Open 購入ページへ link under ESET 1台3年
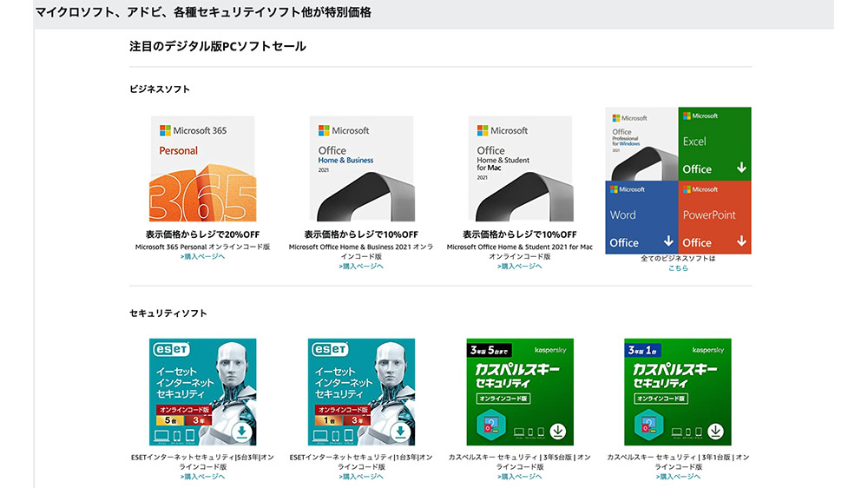 (361, 477)
